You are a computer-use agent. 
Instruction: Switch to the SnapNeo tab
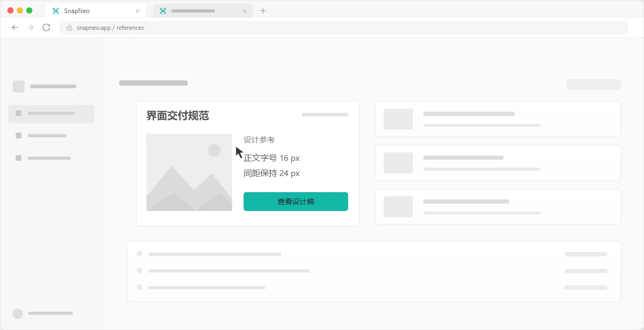coord(96,11)
